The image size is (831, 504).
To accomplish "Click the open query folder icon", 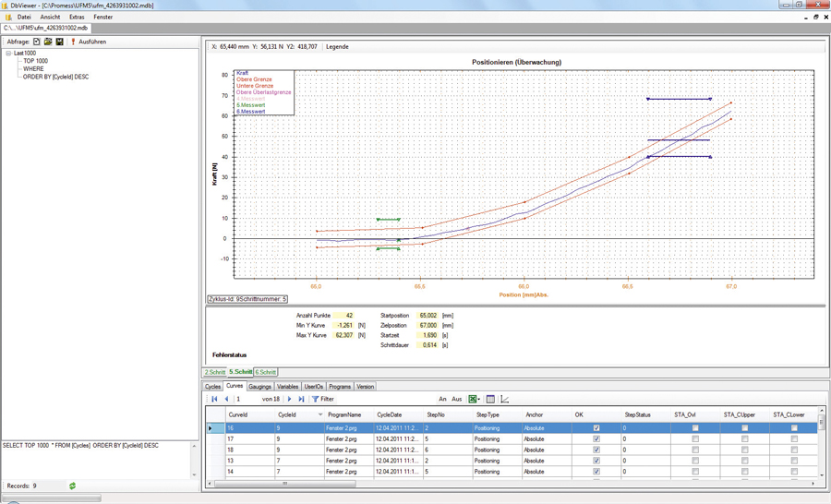I will coord(48,42).
